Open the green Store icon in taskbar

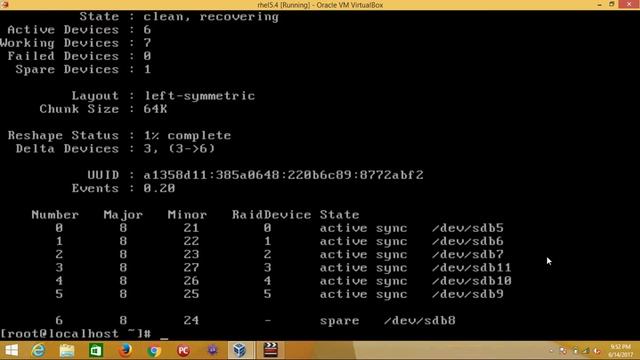(96, 350)
